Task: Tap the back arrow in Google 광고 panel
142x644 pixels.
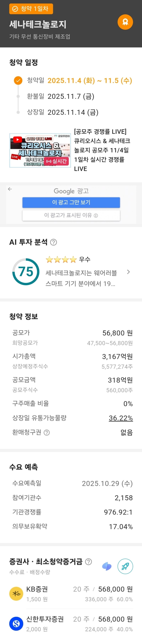Action: click(x=10, y=189)
